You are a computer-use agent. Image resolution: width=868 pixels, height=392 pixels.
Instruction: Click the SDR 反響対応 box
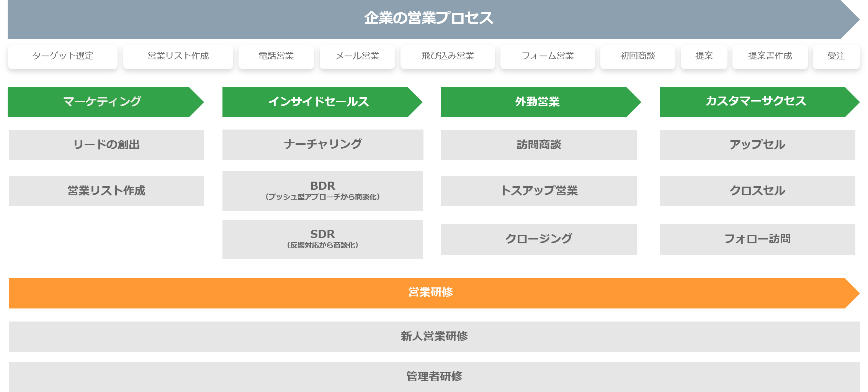click(322, 239)
